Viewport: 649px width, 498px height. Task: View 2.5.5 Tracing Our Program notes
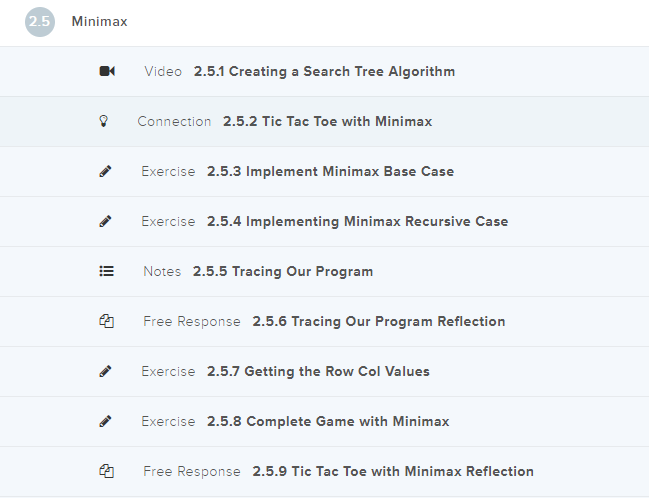283,271
